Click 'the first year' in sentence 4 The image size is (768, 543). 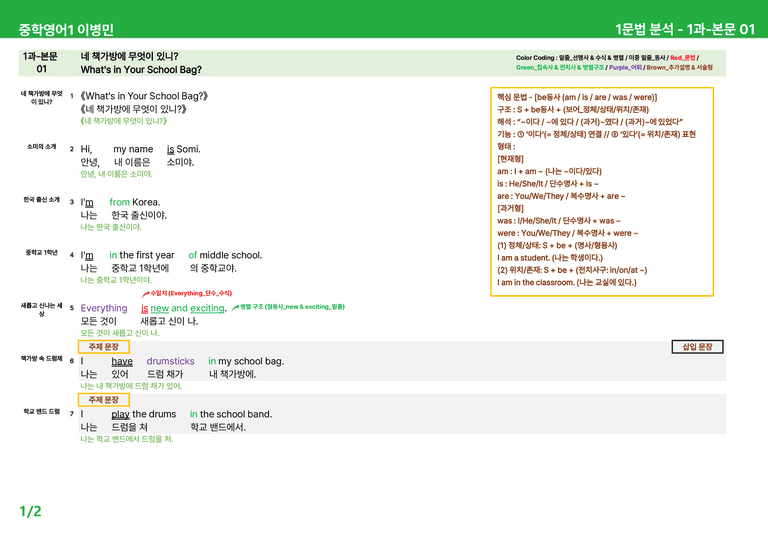[x=147, y=255]
